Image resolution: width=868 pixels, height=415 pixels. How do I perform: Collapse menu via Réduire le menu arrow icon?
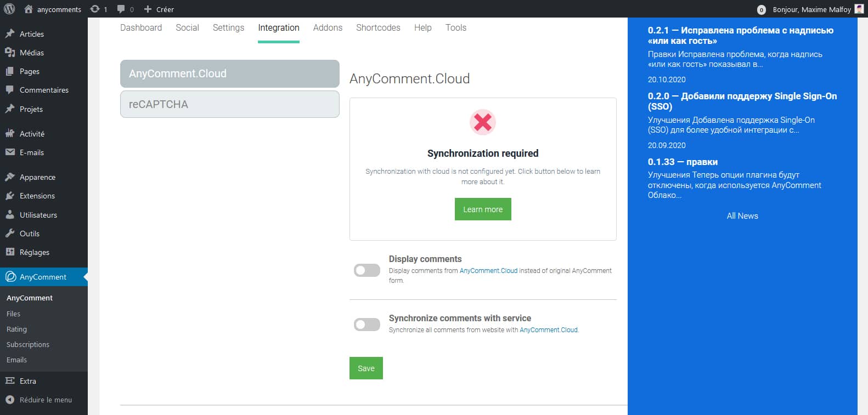[x=10, y=400]
